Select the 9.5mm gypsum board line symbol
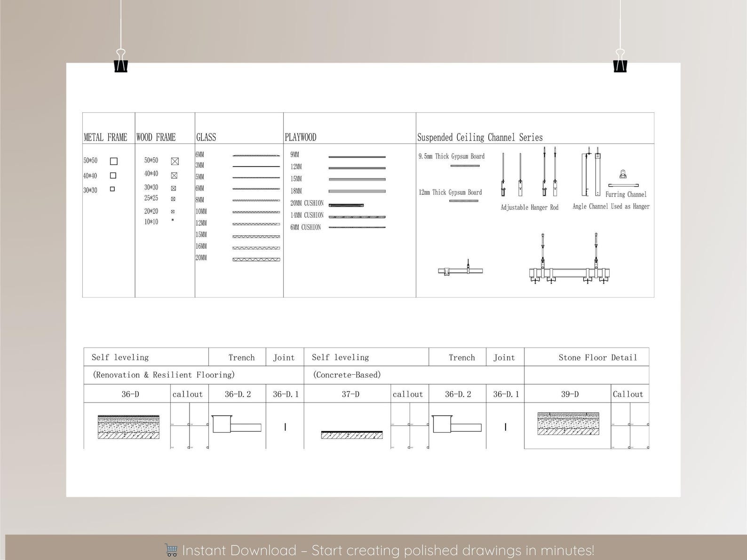 tap(465, 166)
